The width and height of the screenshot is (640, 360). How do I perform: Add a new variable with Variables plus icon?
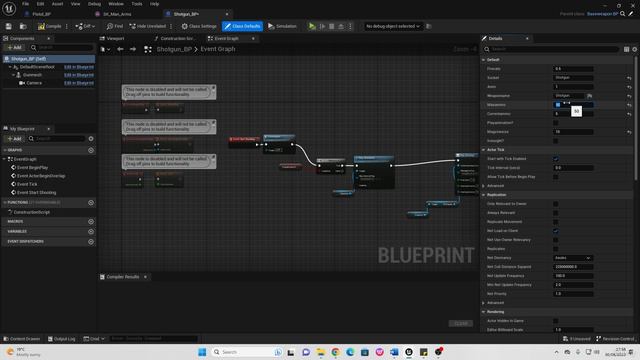[x=91, y=231]
